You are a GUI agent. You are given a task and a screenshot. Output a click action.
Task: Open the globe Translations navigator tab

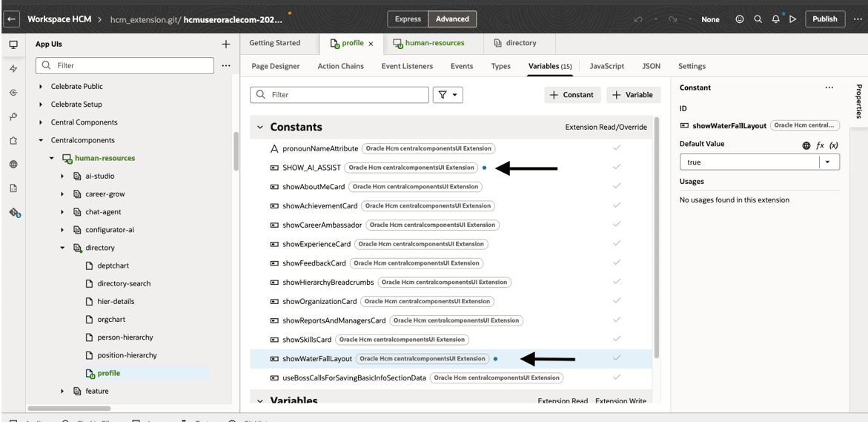[x=13, y=165]
